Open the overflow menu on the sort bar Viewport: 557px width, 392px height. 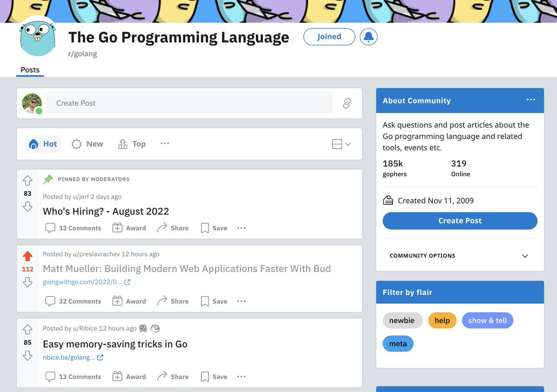(x=165, y=144)
